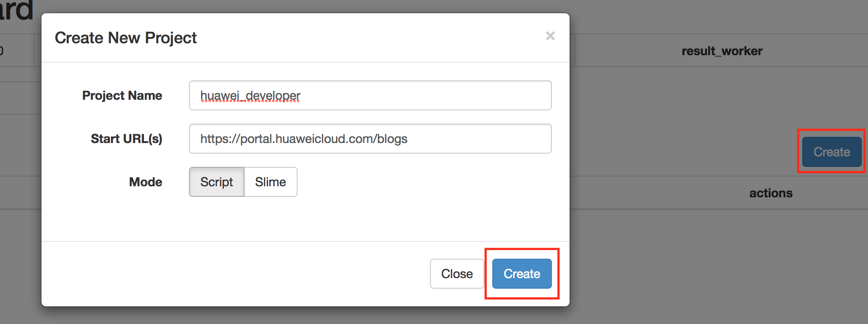This screenshot has width=868, height=324.
Task: Focus the Project Name input field
Action: point(370,95)
